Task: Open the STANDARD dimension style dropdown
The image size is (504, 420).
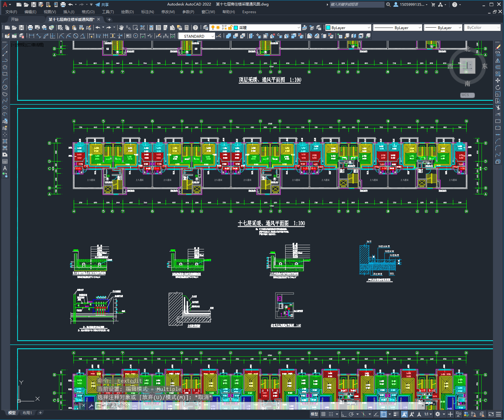Action: point(213,36)
